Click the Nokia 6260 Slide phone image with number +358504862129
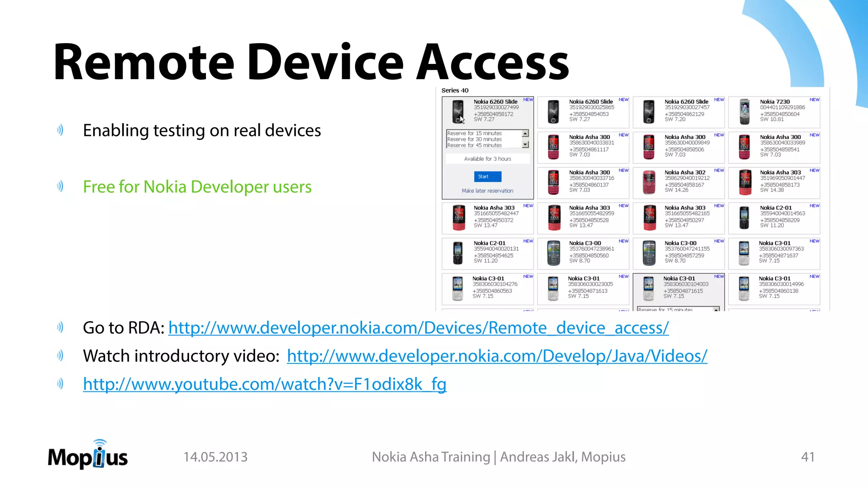The width and height of the screenshot is (868, 488). pyautogui.click(x=648, y=112)
